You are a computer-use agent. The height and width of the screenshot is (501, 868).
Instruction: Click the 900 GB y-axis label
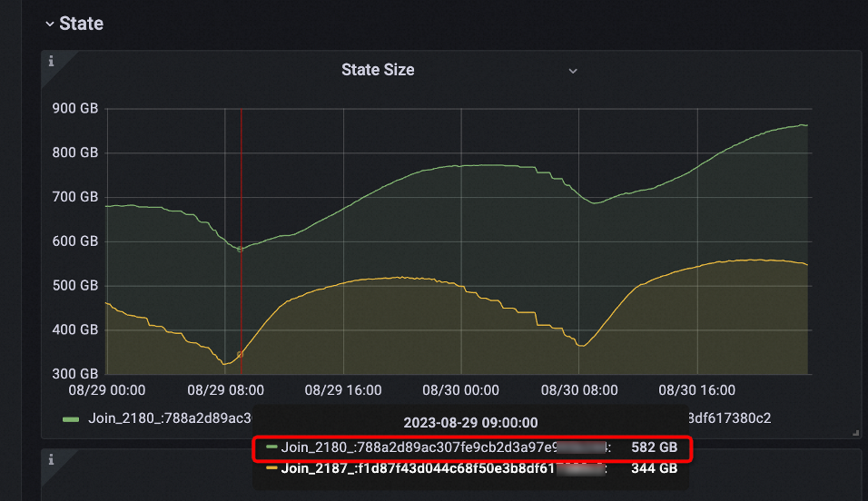[x=75, y=109]
